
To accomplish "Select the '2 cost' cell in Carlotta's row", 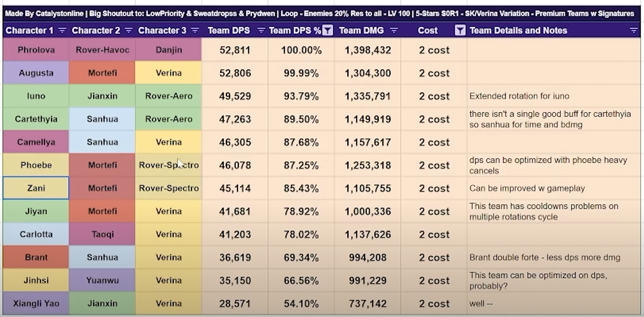I will click(434, 234).
